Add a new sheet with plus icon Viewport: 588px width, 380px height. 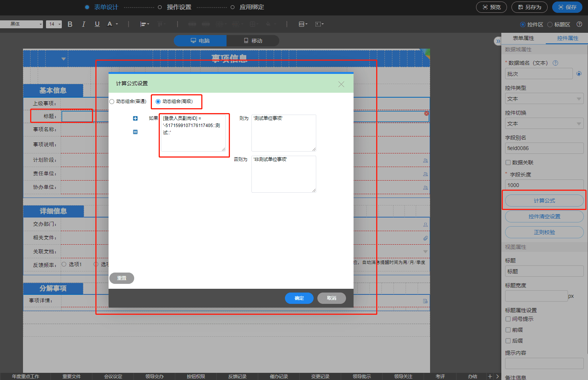(490, 376)
